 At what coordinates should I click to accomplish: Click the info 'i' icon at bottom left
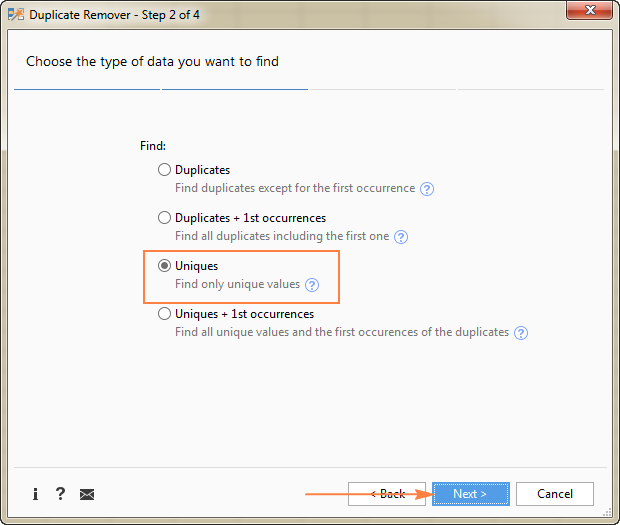click(x=36, y=494)
